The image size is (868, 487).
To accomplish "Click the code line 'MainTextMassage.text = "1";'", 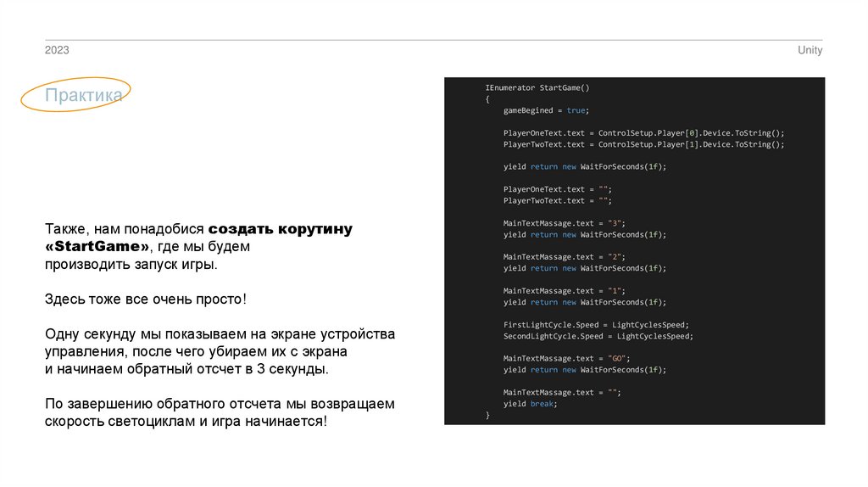I will click(x=564, y=291).
